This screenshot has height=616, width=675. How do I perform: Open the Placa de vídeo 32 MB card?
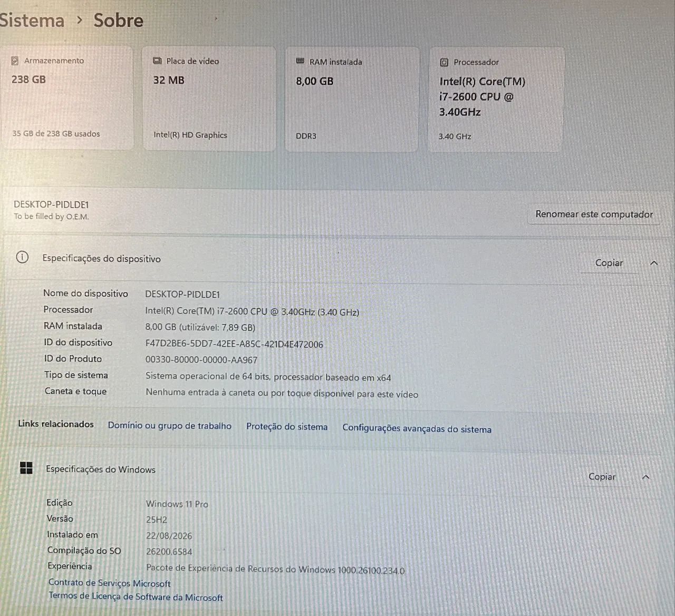coord(209,99)
